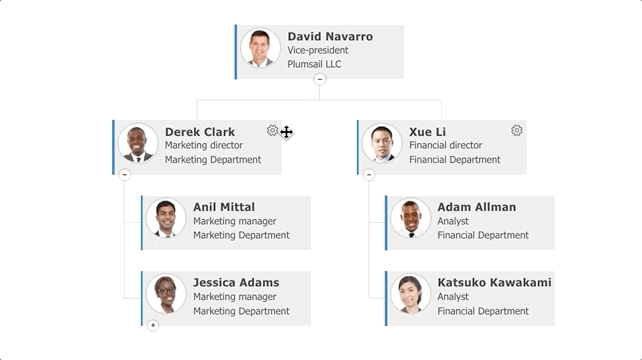Collapse Xue Li's team branch
Screen dimensions: 642x360
pos(369,174)
